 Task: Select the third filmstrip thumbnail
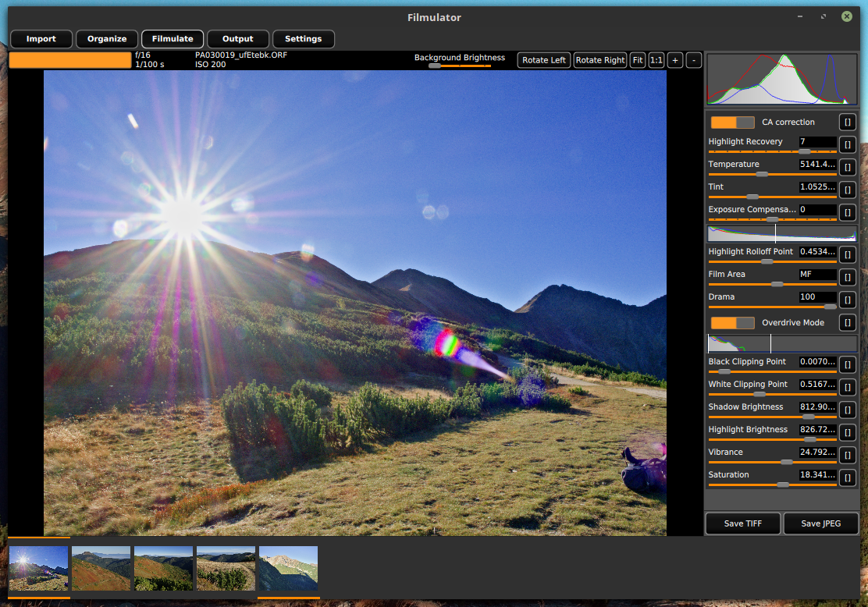click(x=164, y=568)
